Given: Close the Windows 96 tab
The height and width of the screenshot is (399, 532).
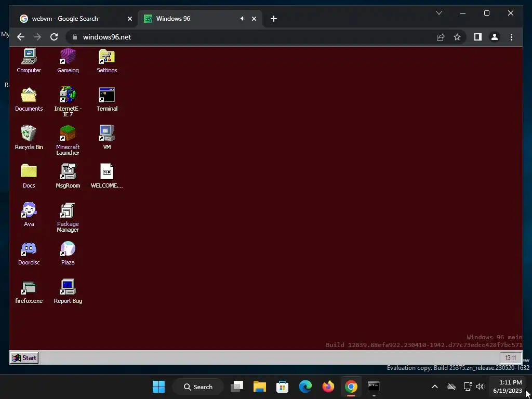Looking at the screenshot, I should click(254, 19).
